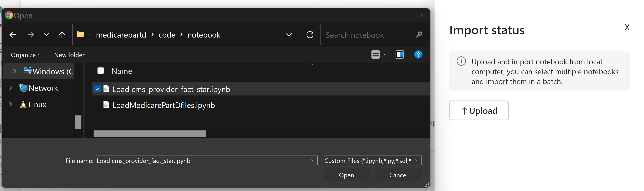
Task: Expand the Linux tree node
Action: pos(11,104)
